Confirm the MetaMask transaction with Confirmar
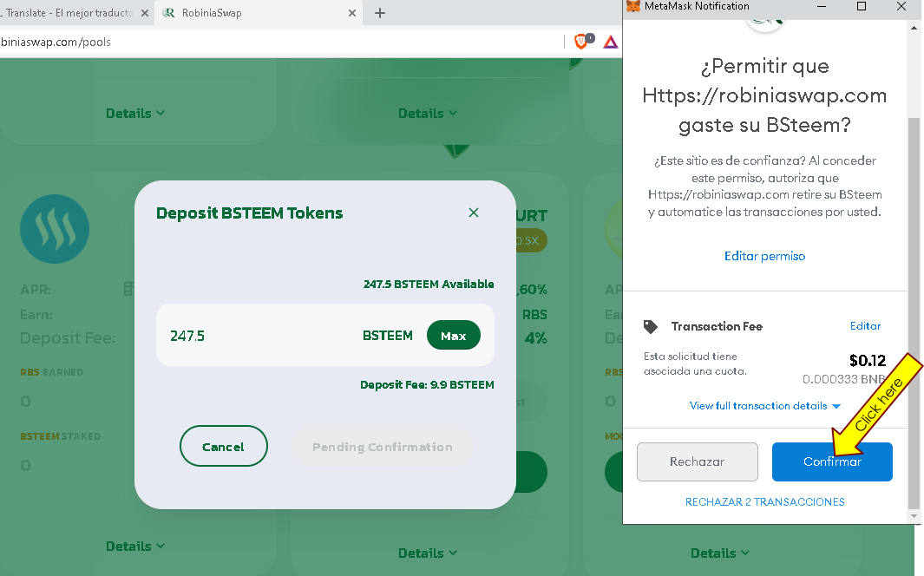924x576 pixels. click(832, 461)
